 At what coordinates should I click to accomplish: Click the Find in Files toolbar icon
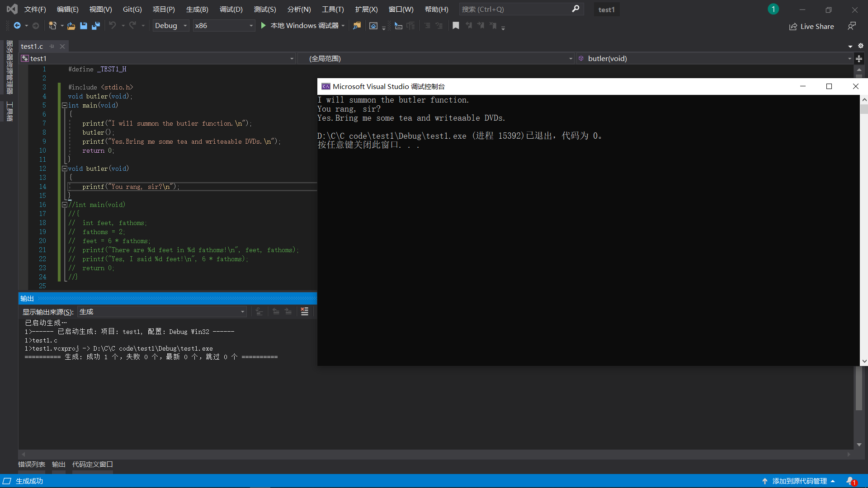357,26
